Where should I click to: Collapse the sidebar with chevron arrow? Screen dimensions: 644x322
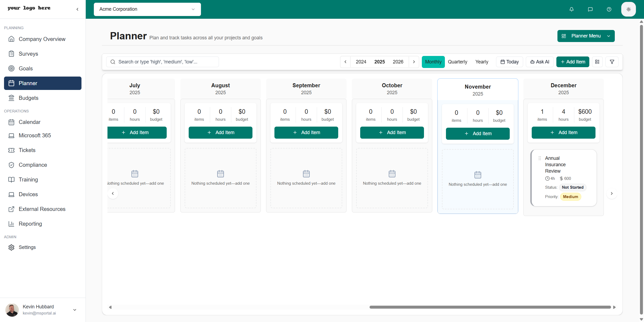pos(77,9)
